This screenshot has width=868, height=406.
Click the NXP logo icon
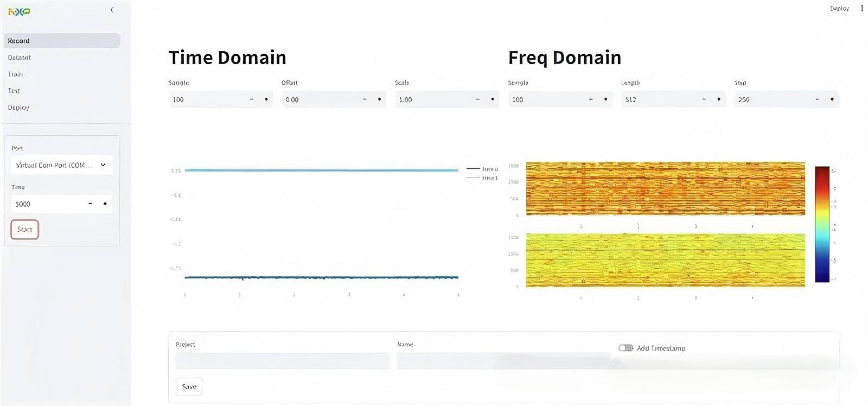(x=19, y=11)
